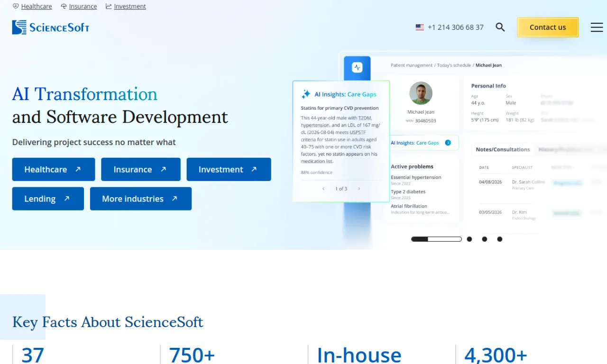Select the Healthcare industry button

coord(54,169)
